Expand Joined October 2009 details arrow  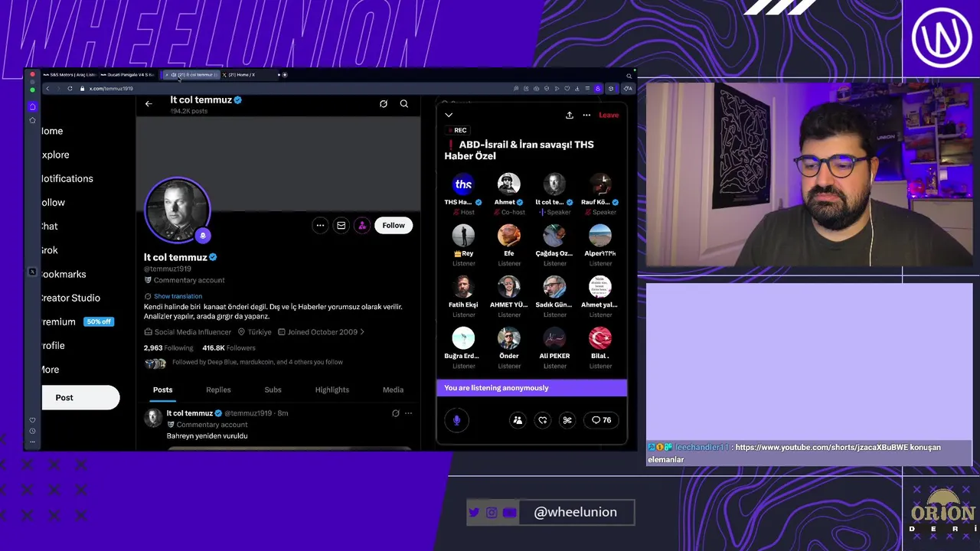tap(362, 332)
